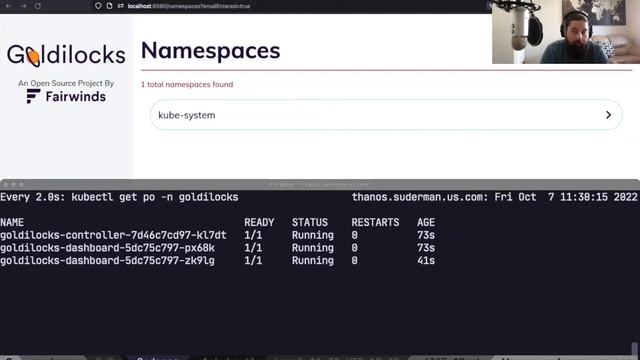Click the AGE column header in the terminal
Image resolution: width=640 pixels, height=360 pixels.
point(426,222)
